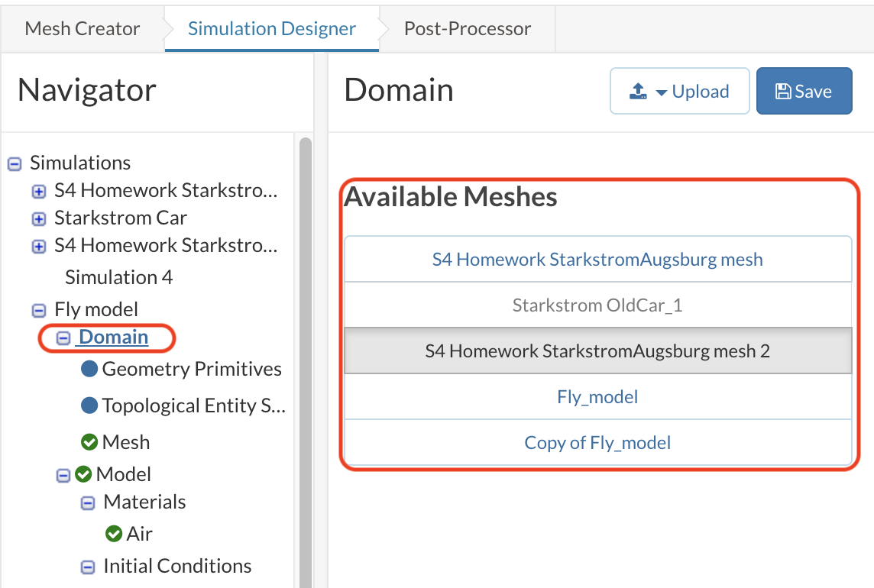The image size is (874, 588).
Task: Click the blue status dot beside Geometry Primitives
Action: click(89, 369)
